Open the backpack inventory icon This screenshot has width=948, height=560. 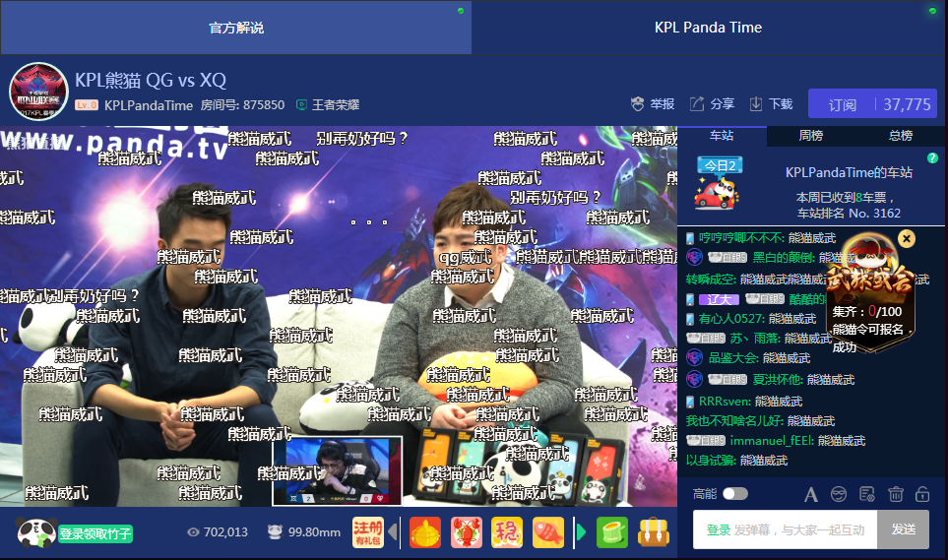coord(653,532)
